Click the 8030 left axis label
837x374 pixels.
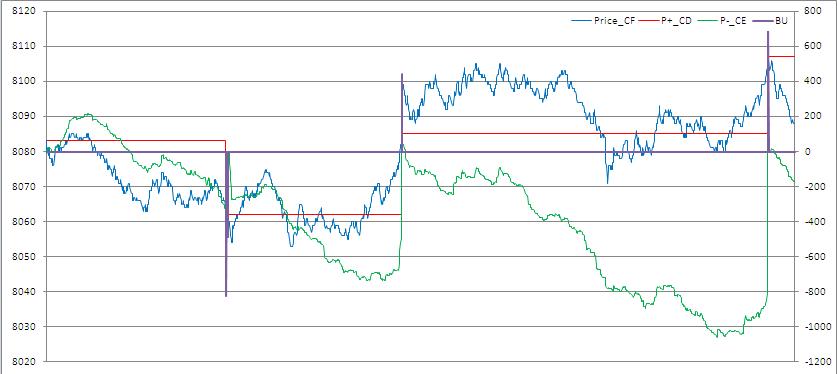pyautogui.click(x=23, y=327)
